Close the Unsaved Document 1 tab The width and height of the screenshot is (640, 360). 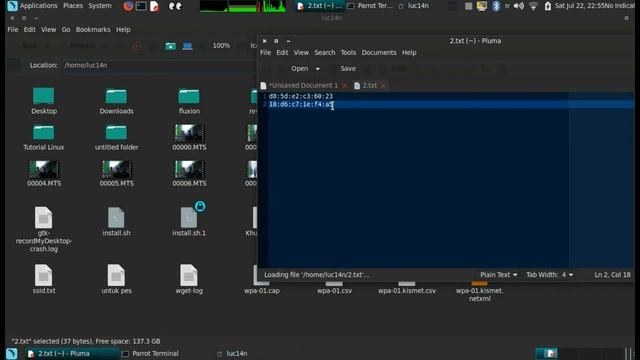point(345,85)
